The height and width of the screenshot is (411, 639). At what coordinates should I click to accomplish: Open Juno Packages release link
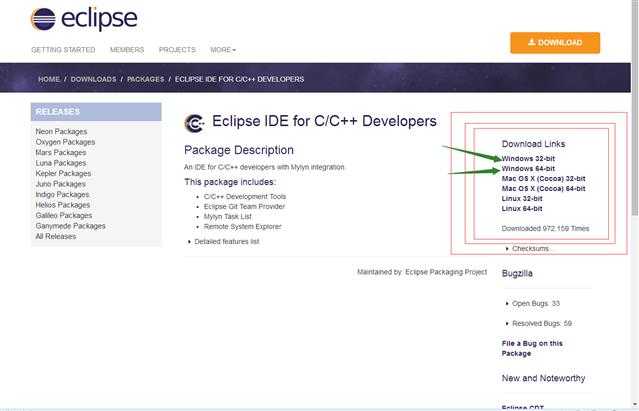tap(60, 184)
